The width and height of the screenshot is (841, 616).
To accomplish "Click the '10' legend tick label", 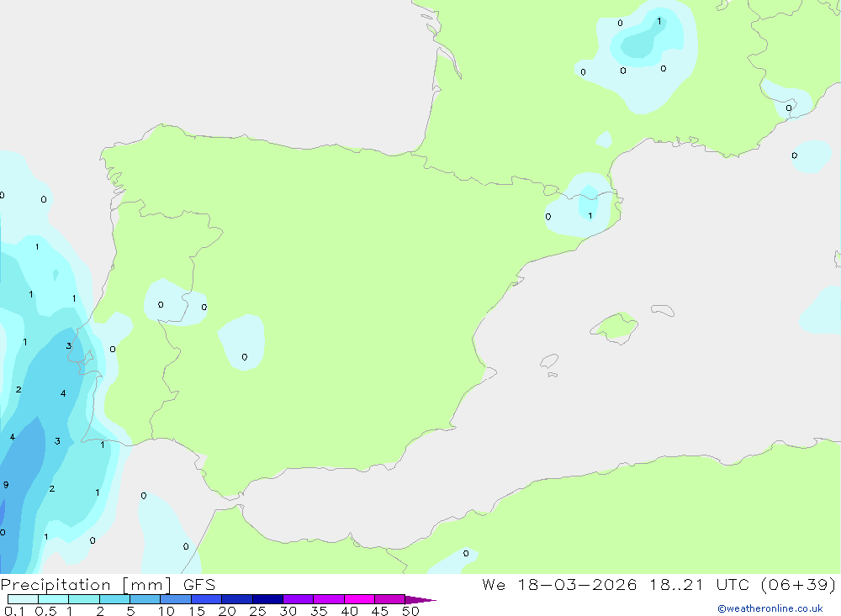I will [x=167, y=611].
